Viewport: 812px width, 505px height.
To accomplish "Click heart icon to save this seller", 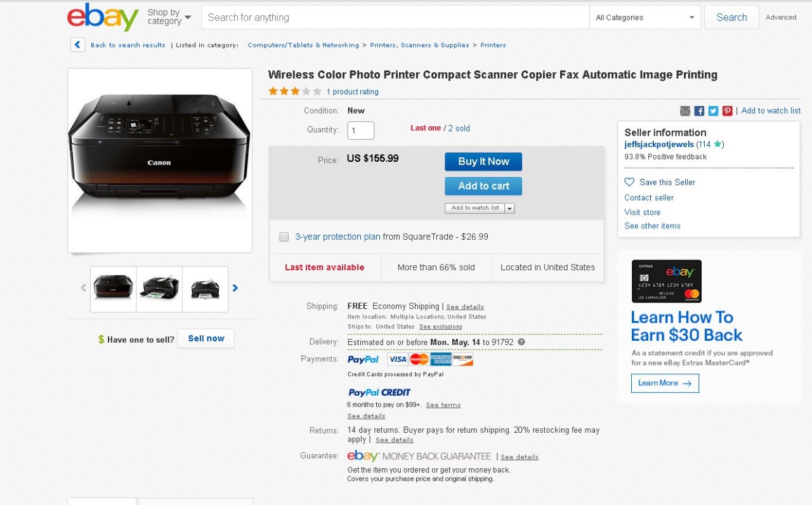I will [629, 182].
